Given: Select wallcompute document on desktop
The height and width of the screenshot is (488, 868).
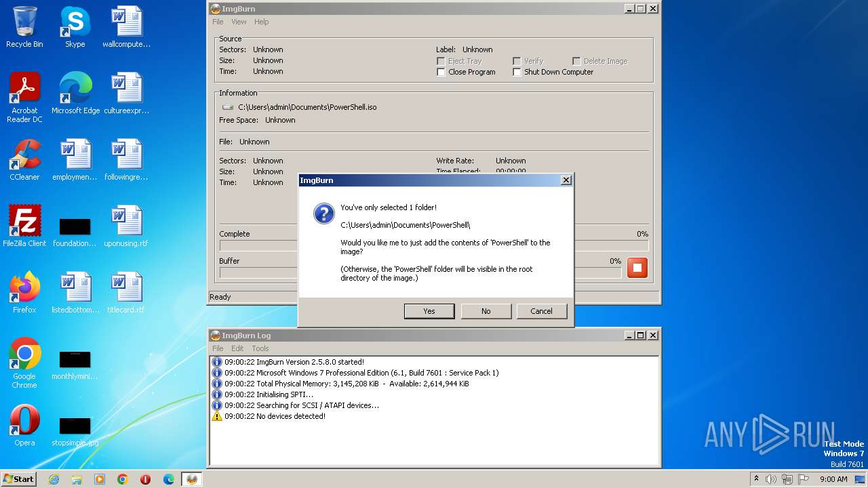Looking at the screenshot, I should coord(126,27).
